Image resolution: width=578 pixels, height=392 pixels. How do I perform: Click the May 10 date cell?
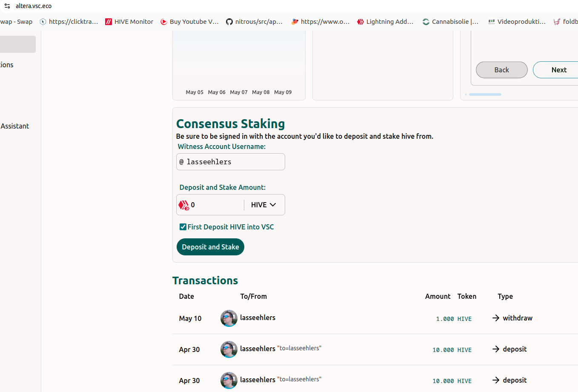(x=190, y=318)
